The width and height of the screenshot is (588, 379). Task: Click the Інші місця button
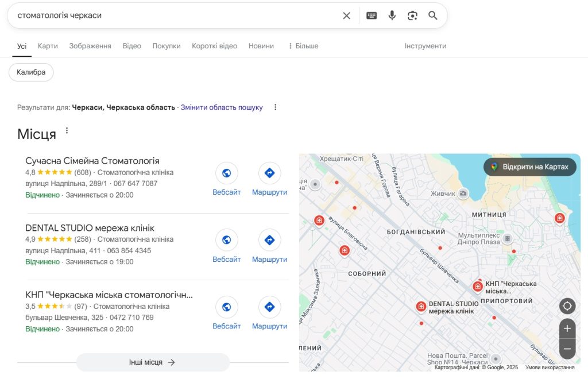point(153,362)
